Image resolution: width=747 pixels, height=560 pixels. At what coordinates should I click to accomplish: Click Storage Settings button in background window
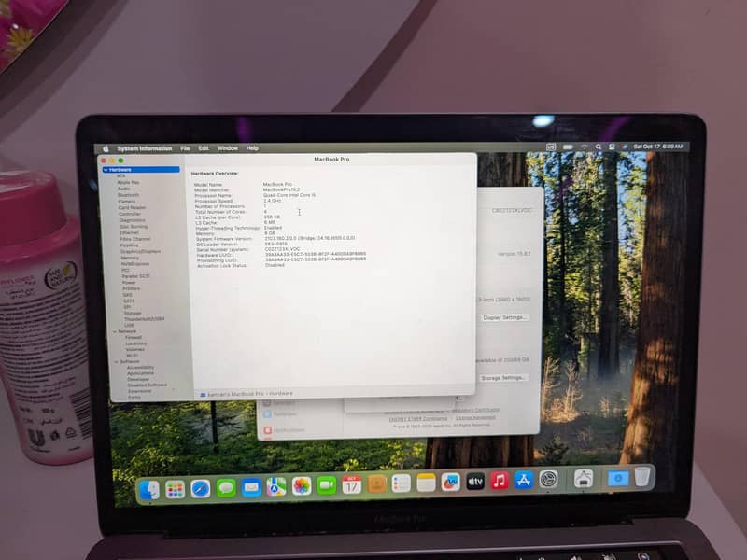tap(503, 378)
